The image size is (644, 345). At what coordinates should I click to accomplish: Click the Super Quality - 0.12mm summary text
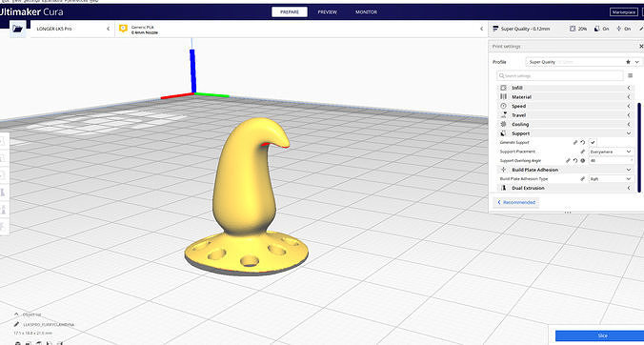click(x=525, y=29)
